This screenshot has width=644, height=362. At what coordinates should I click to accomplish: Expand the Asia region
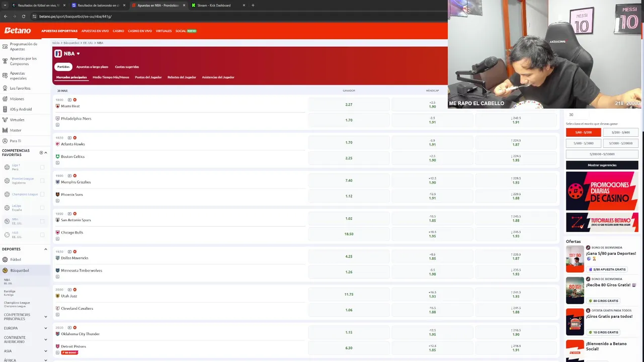click(46, 351)
